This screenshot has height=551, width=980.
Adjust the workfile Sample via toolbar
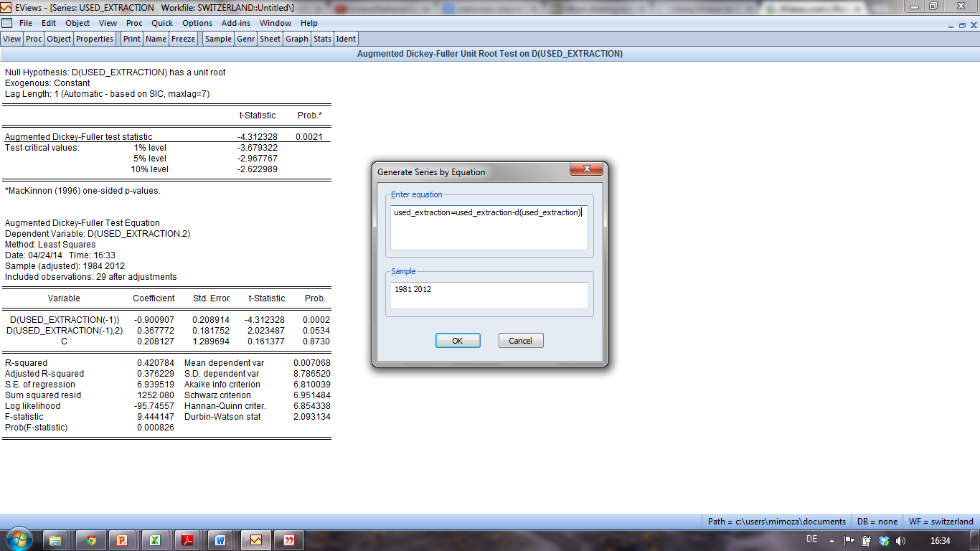217,39
